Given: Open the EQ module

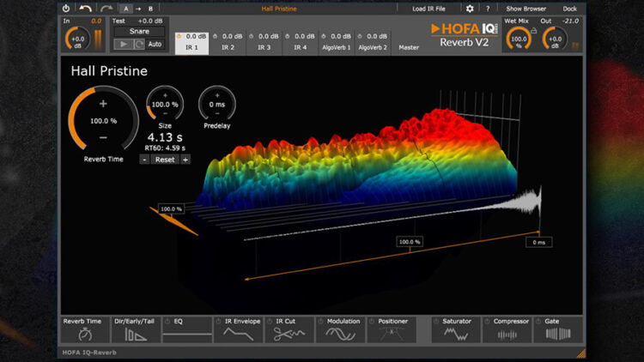Looking at the screenshot, I should click(x=187, y=329).
